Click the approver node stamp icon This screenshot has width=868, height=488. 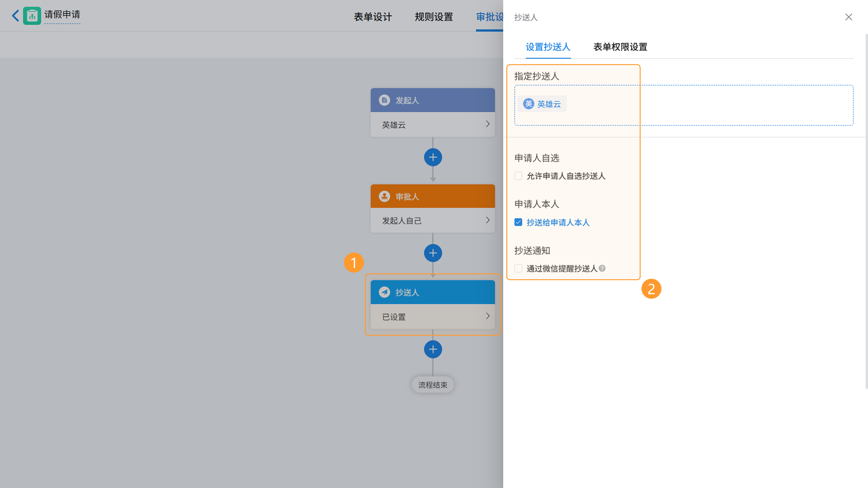[384, 196]
